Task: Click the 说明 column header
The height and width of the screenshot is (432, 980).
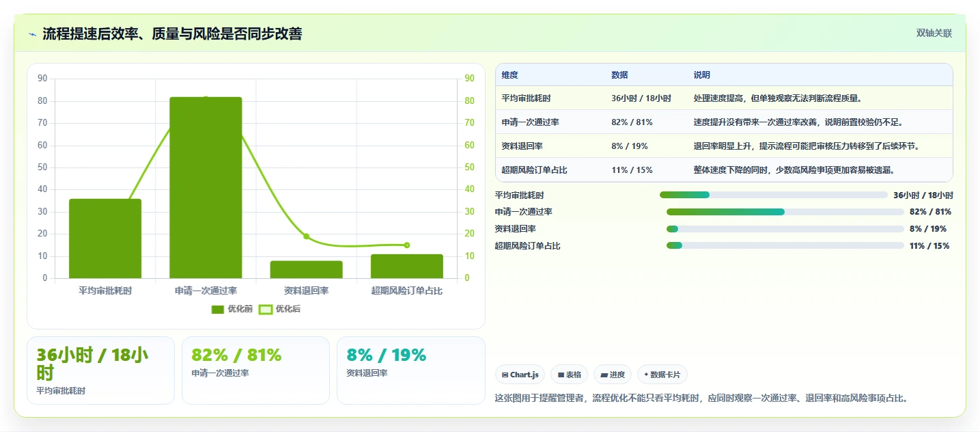Action: 702,75
